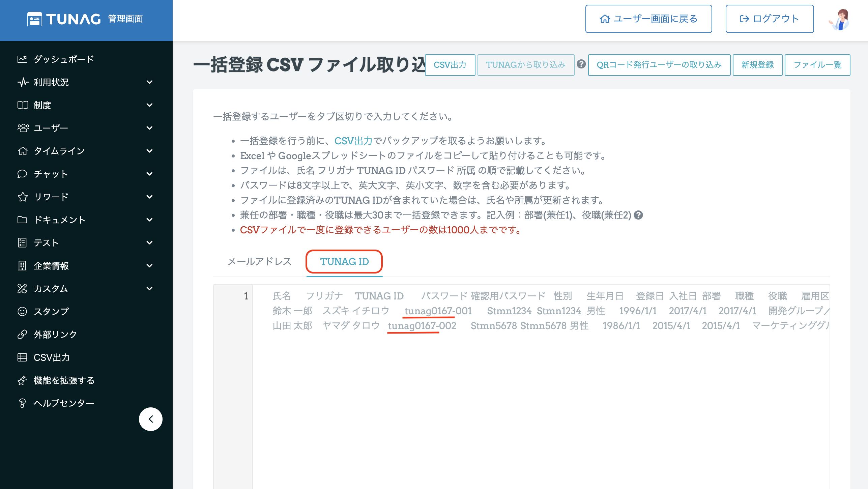Open ダッシュボード in the sidebar
868x489 pixels.
tap(64, 59)
